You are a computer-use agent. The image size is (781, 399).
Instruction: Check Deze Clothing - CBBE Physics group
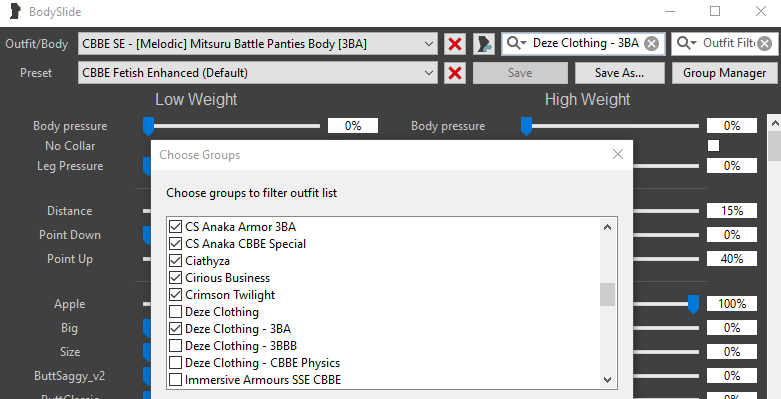(x=175, y=363)
